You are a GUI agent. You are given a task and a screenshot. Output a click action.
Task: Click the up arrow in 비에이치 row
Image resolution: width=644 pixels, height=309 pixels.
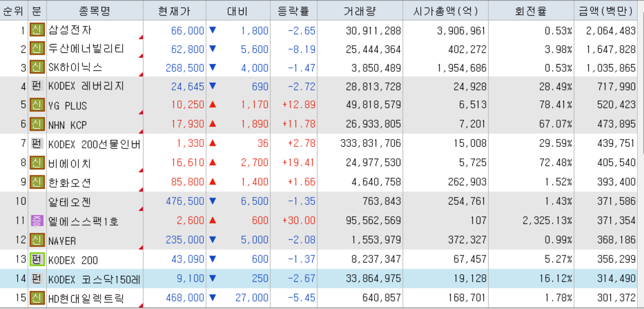click(x=213, y=163)
